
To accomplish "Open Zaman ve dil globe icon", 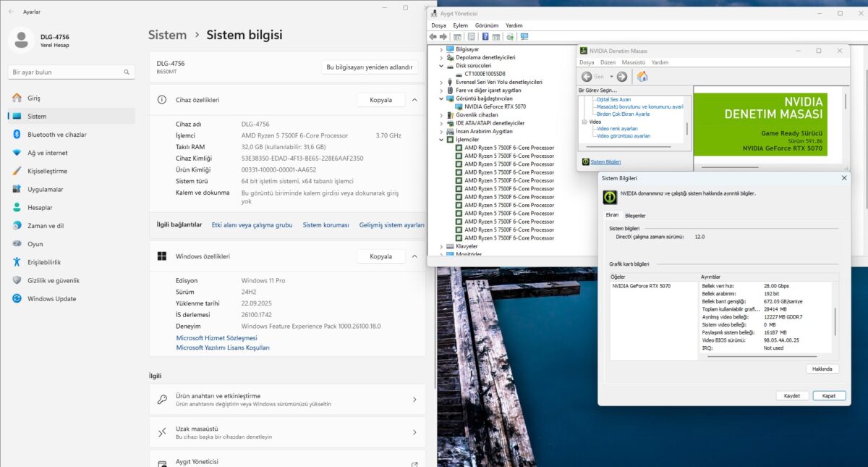I will [17, 226].
